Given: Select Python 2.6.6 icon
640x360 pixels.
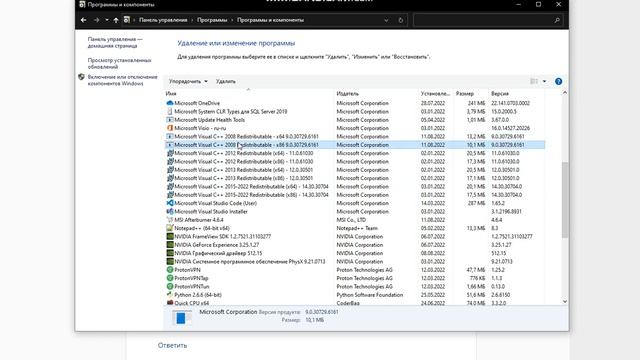Looking at the screenshot, I should point(170,295).
